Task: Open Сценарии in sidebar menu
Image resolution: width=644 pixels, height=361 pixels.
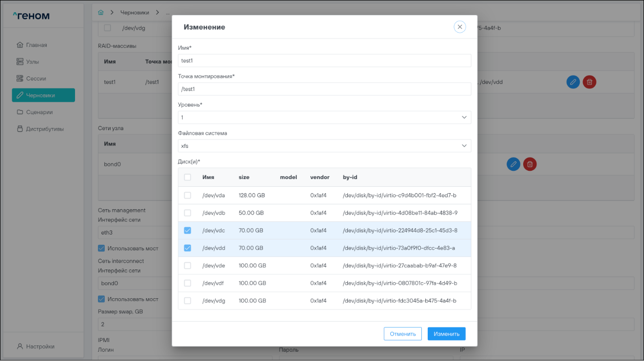Action: click(x=39, y=112)
